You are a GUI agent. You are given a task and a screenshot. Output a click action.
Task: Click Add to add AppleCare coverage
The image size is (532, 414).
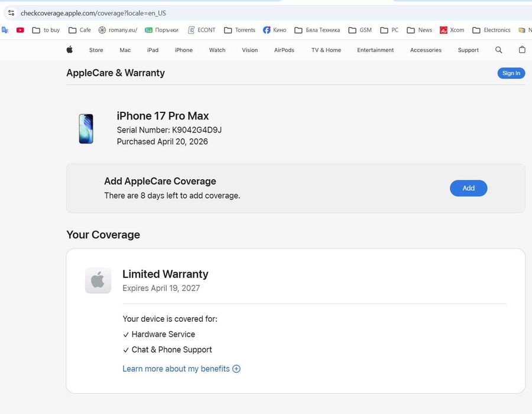click(469, 188)
